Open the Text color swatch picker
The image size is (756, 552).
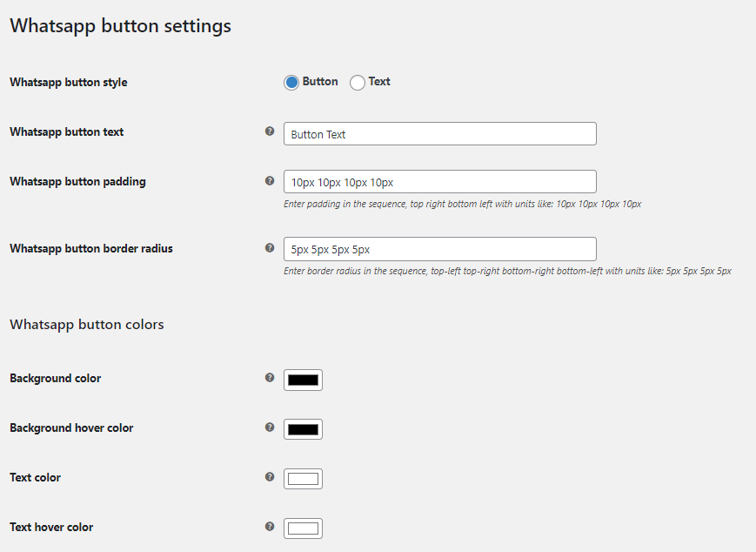click(x=303, y=479)
